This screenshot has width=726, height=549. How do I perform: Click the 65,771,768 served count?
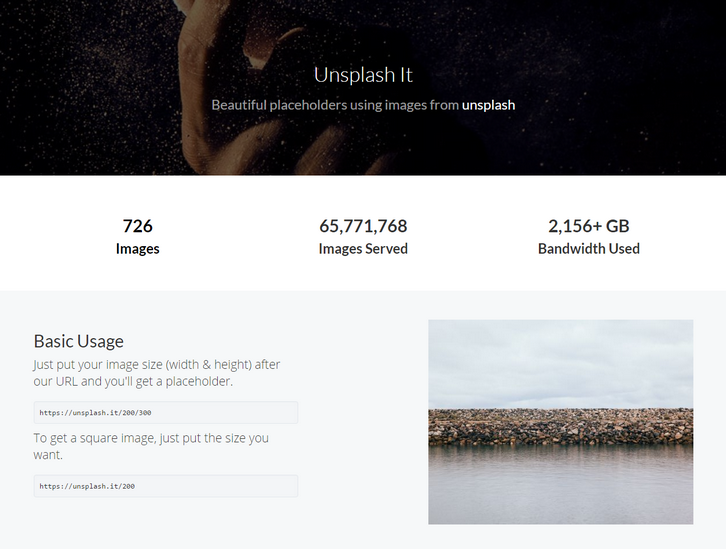pyautogui.click(x=363, y=226)
